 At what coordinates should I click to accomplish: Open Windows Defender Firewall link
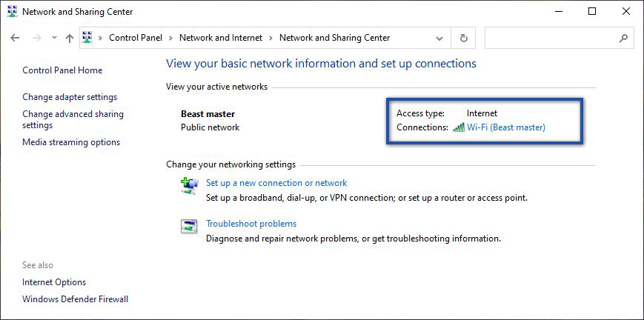(75, 299)
